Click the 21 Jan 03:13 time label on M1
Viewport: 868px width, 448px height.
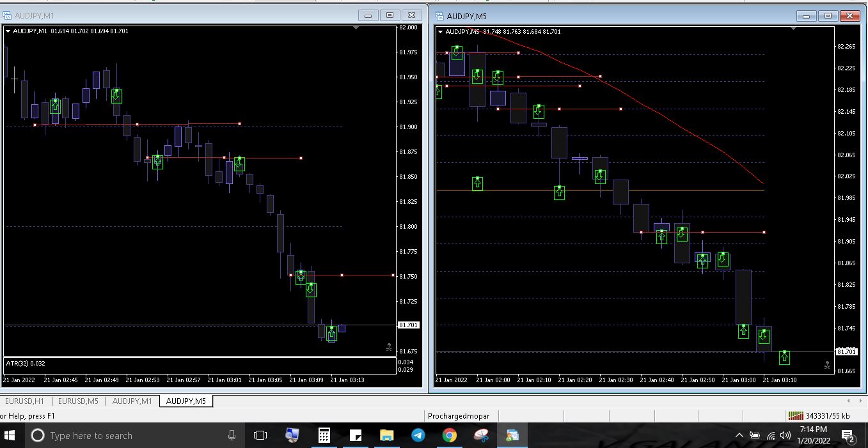[x=347, y=380]
